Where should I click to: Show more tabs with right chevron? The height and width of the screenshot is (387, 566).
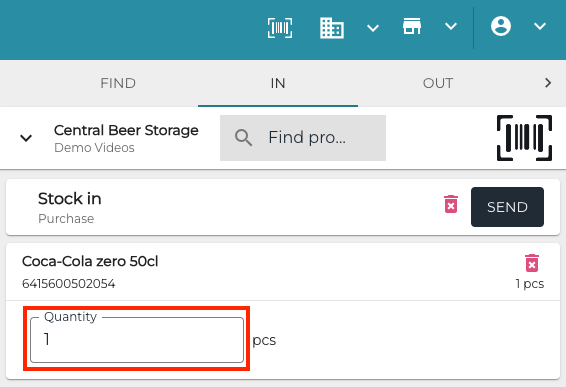[548, 83]
